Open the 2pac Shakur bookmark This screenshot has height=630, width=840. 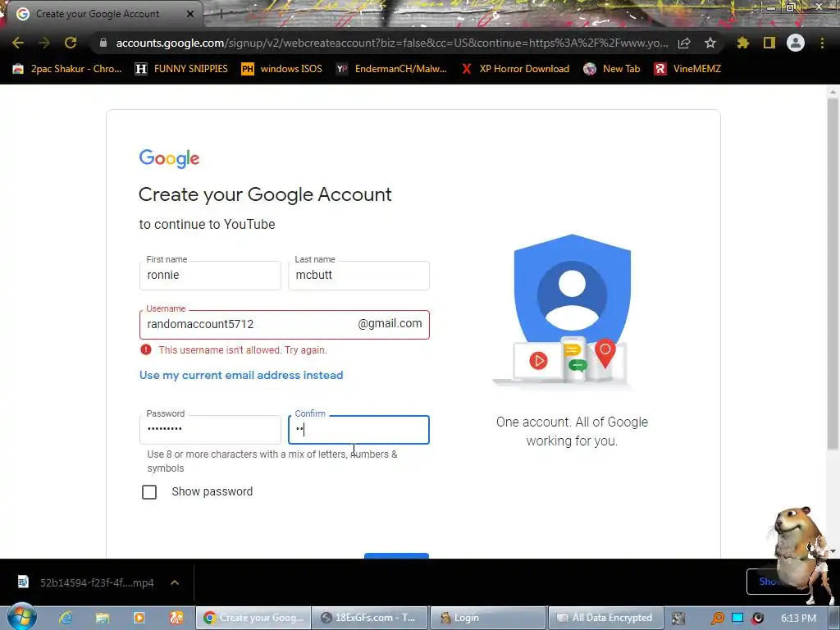67,69
